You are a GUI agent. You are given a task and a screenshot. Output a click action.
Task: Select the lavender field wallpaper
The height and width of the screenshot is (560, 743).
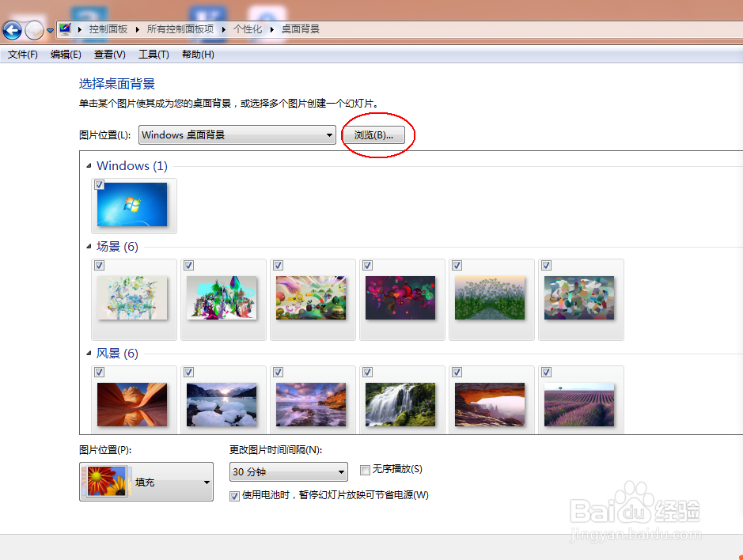(579, 405)
